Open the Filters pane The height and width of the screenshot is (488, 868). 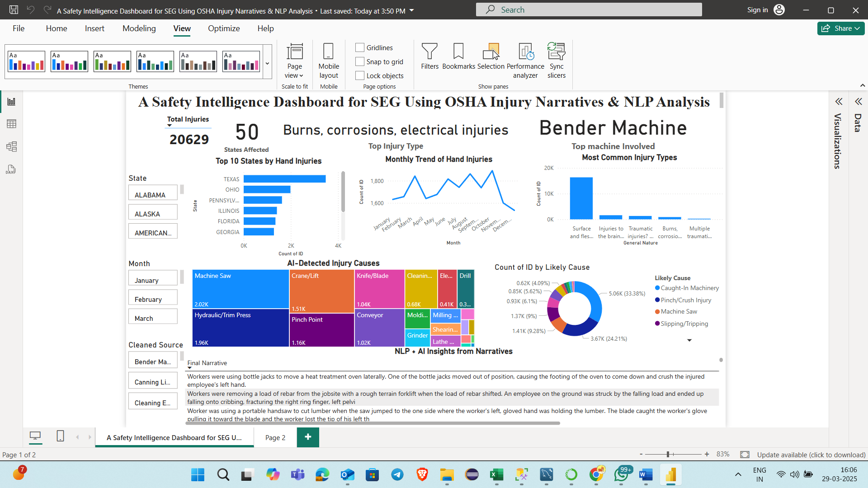(429, 56)
